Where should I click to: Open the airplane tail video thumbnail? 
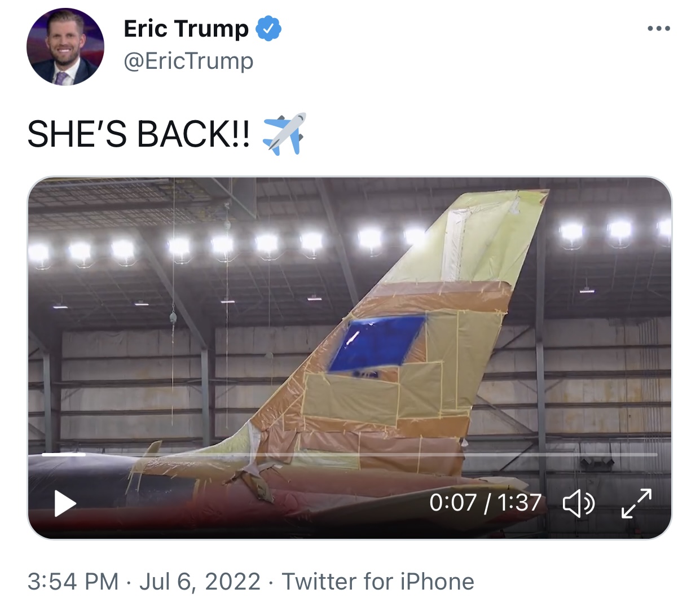(x=350, y=358)
